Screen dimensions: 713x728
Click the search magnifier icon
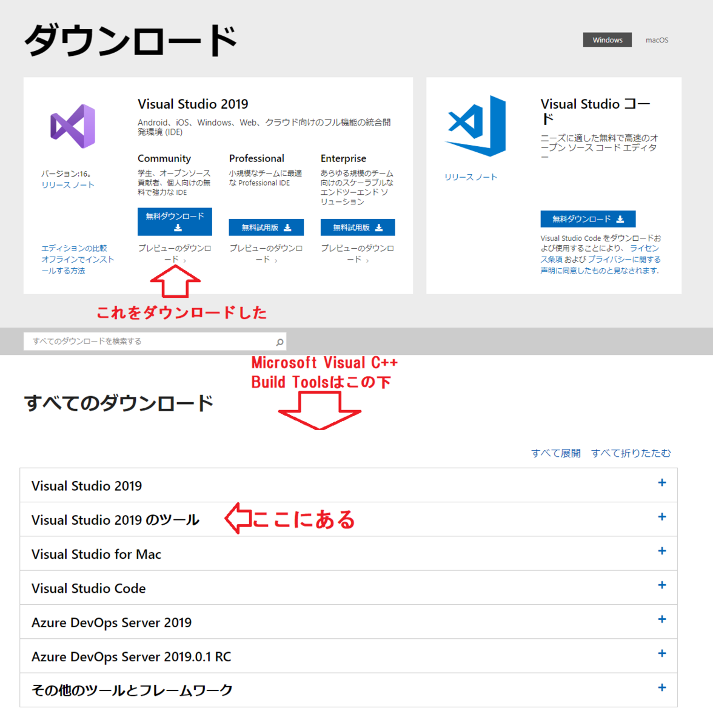pos(280,342)
